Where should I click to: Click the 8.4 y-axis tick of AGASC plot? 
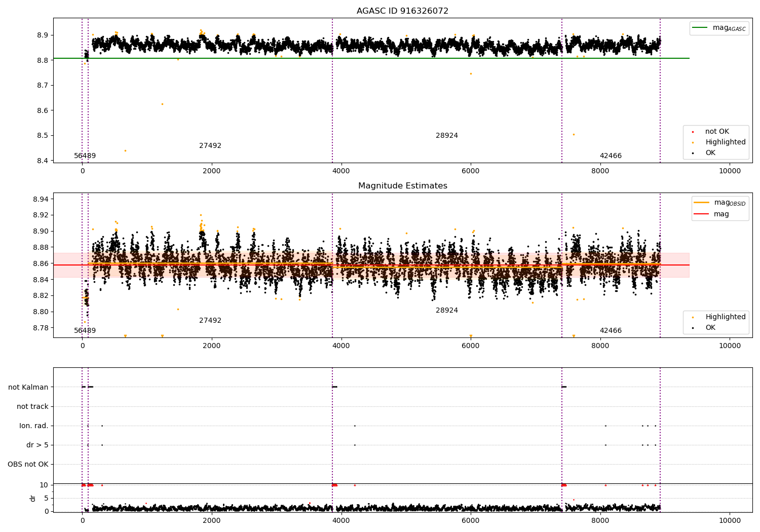43,161
